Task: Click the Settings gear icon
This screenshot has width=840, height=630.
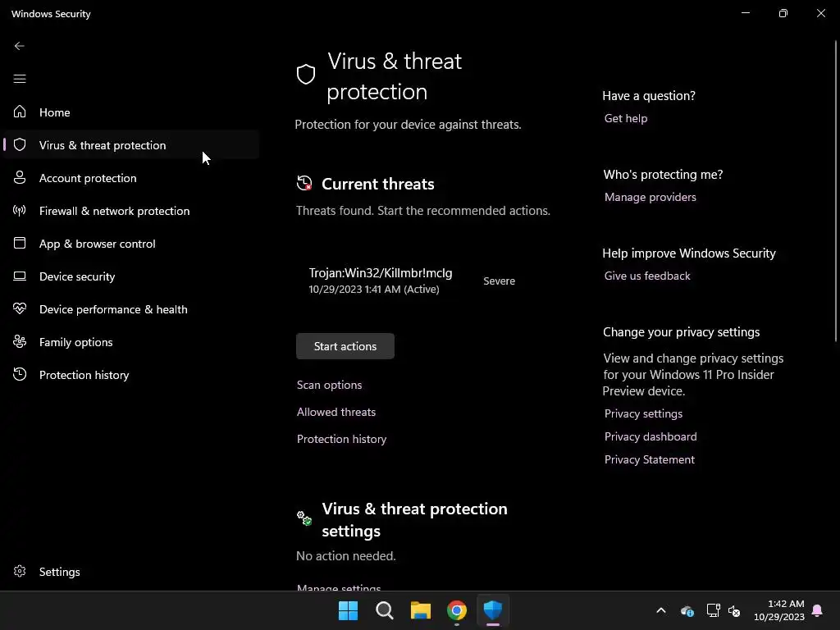Action: tap(20, 571)
